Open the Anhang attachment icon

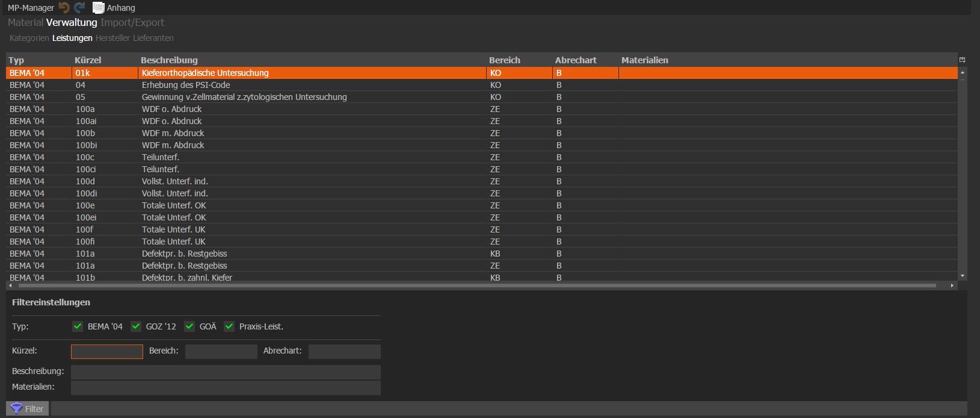pyautogui.click(x=99, y=8)
